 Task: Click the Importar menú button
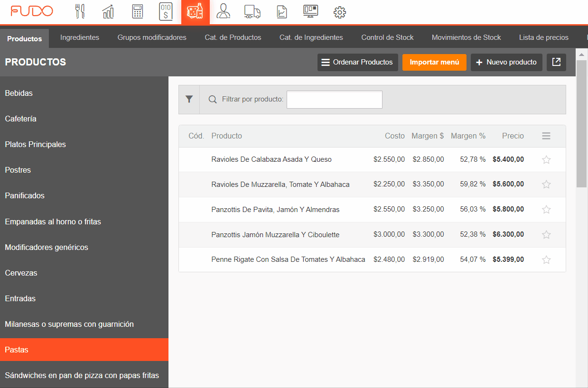coord(435,62)
